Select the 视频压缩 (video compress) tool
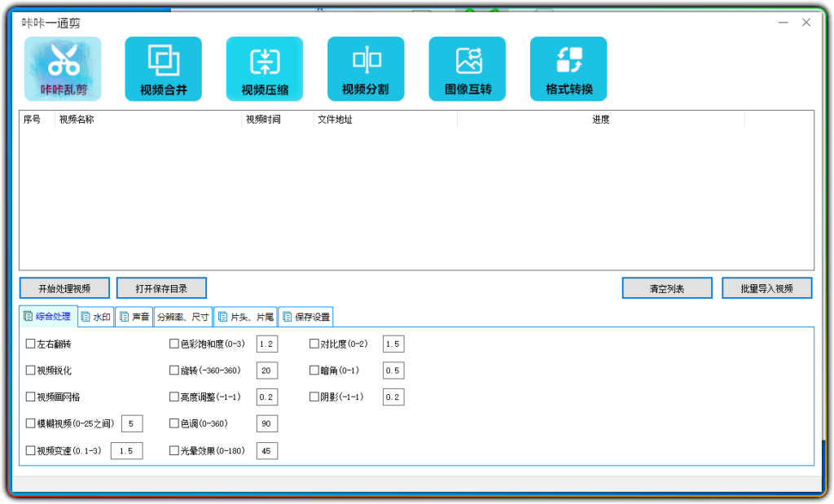The height and width of the screenshot is (504, 834). 264,68
